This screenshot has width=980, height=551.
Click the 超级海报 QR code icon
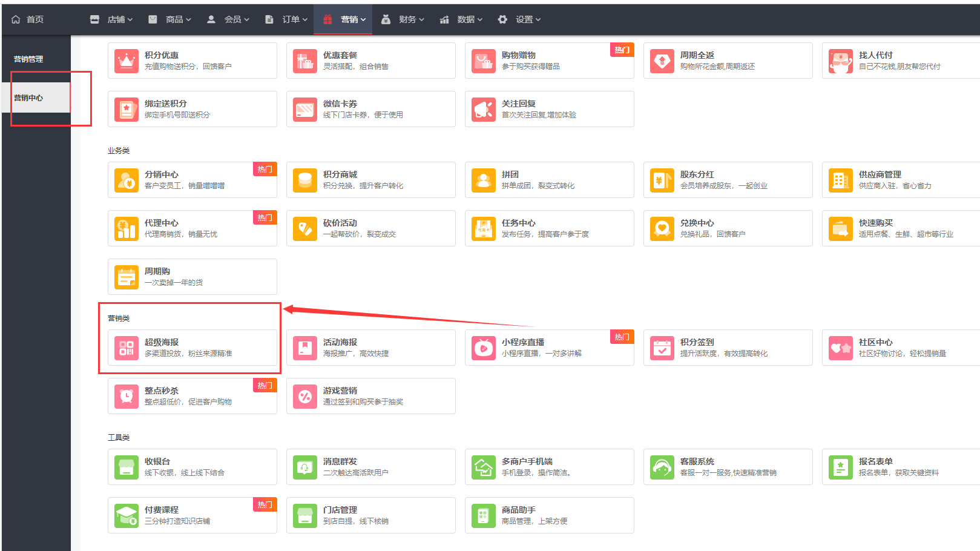pyautogui.click(x=127, y=348)
